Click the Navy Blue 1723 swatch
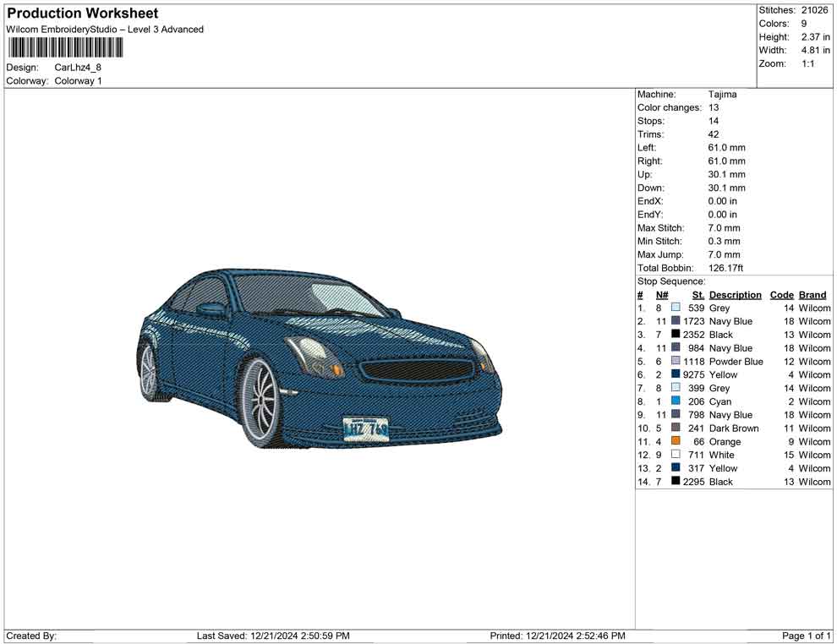The image size is (837, 644). click(x=676, y=321)
